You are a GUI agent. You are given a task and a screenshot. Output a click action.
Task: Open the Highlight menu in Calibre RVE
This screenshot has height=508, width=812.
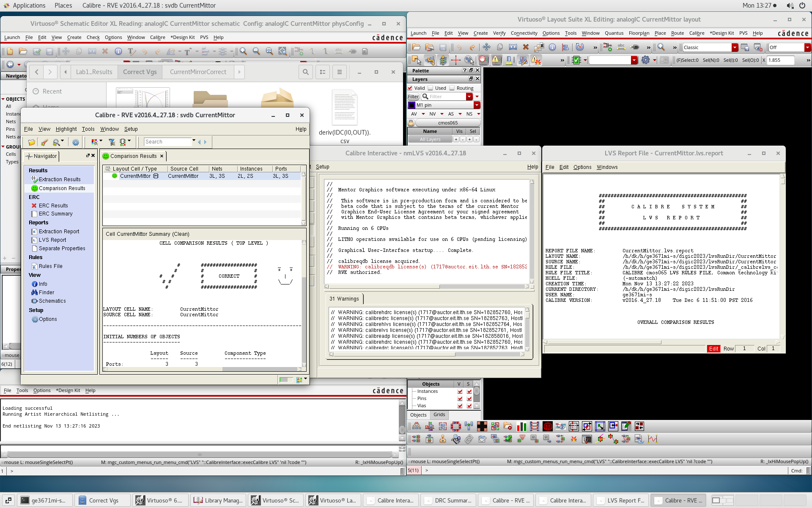point(66,129)
